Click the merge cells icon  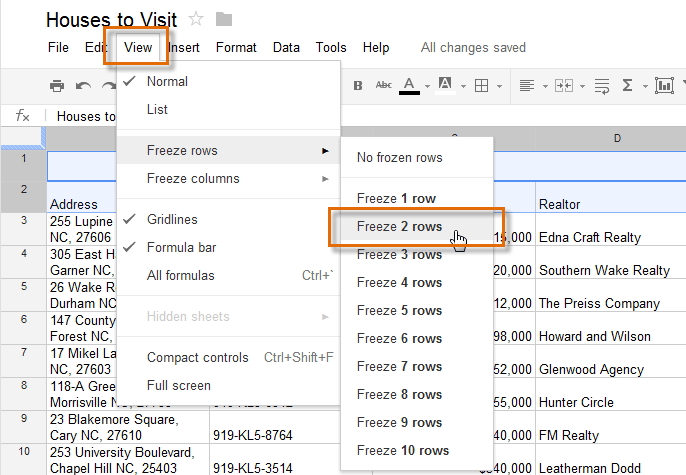click(564, 86)
